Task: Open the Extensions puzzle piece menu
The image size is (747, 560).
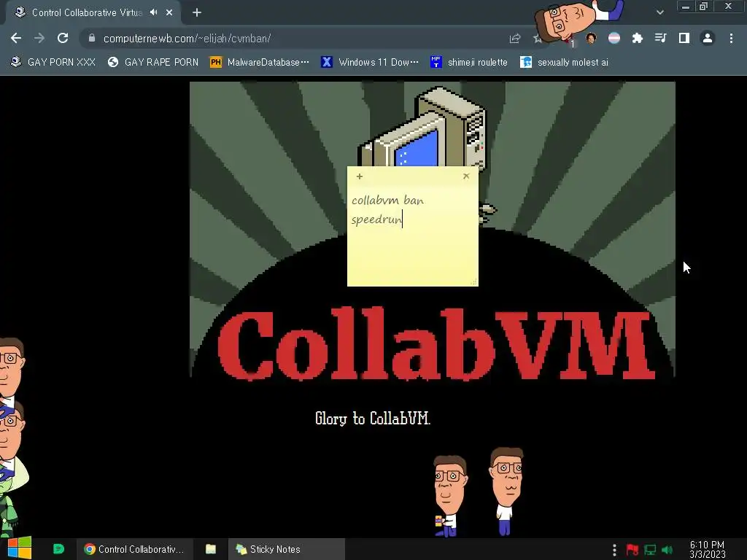Action: [x=638, y=38]
